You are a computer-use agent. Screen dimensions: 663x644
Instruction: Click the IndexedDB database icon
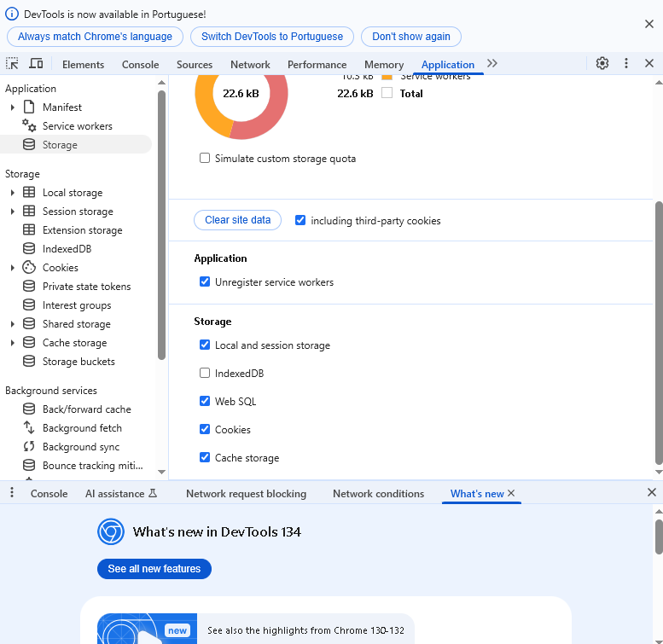(29, 248)
